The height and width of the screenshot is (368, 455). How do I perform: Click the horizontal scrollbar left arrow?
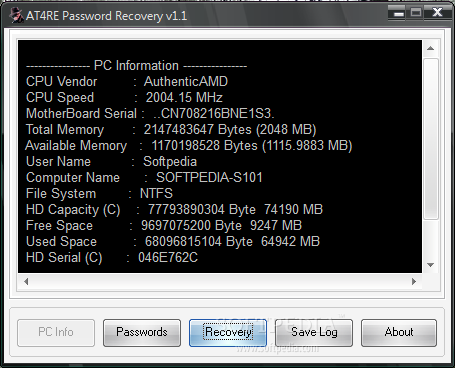click(x=26, y=282)
